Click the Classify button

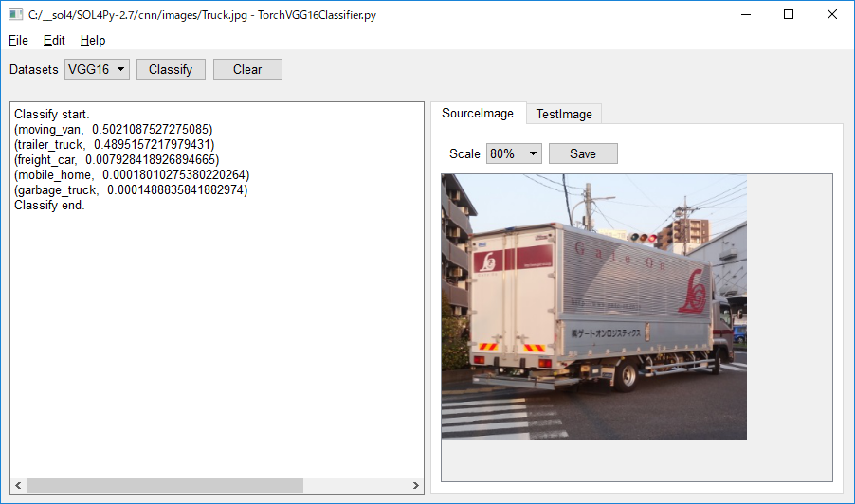point(171,69)
